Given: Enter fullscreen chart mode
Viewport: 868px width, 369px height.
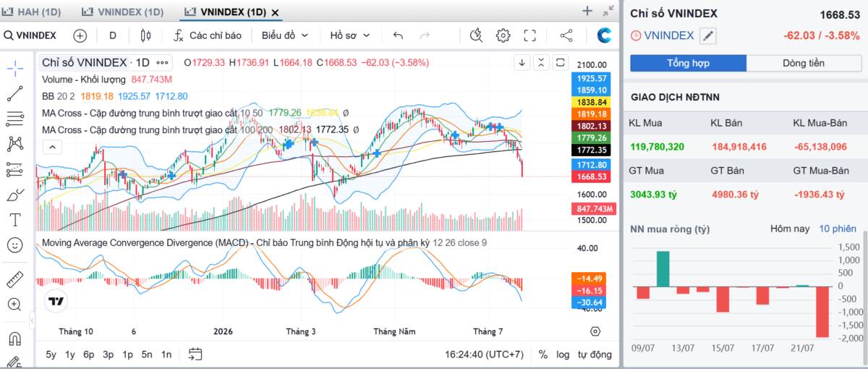Looking at the screenshot, I should (x=529, y=35).
